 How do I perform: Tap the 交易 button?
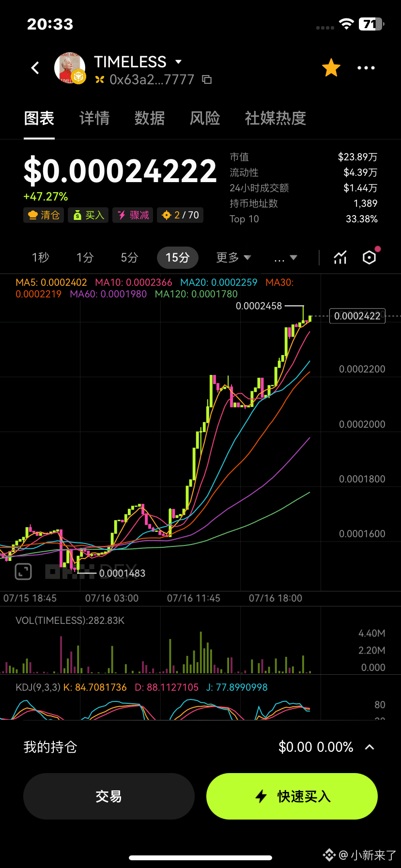pos(109,796)
